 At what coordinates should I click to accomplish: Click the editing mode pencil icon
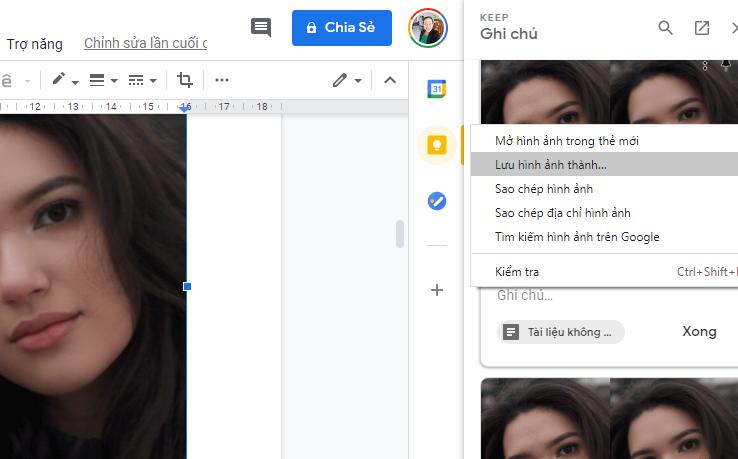(x=339, y=80)
